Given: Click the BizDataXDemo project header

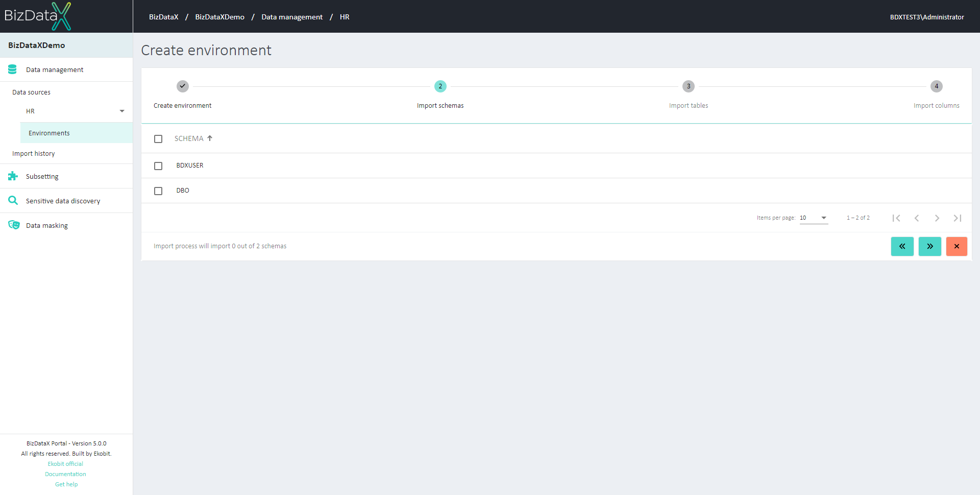Looking at the screenshot, I should 66,45.
